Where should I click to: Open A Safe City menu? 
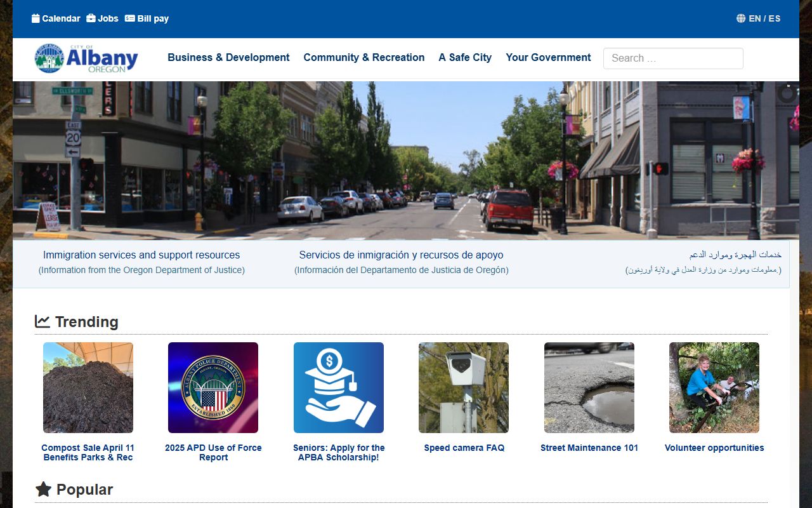pos(465,57)
